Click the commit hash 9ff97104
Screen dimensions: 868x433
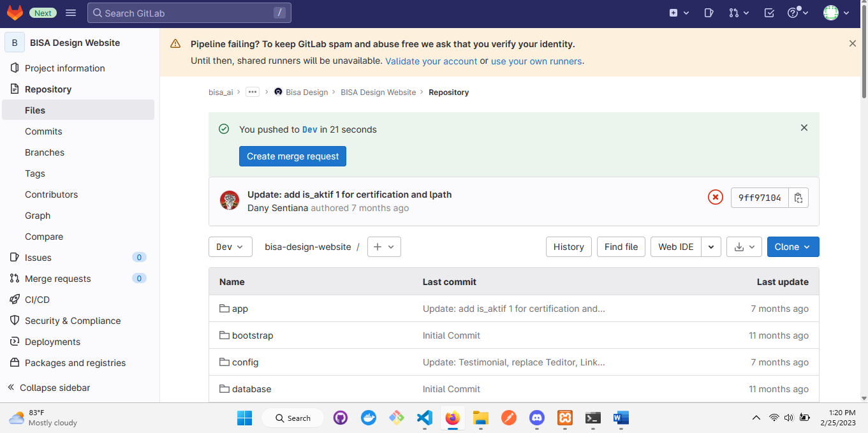pyautogui.click(x=760, y=198)
